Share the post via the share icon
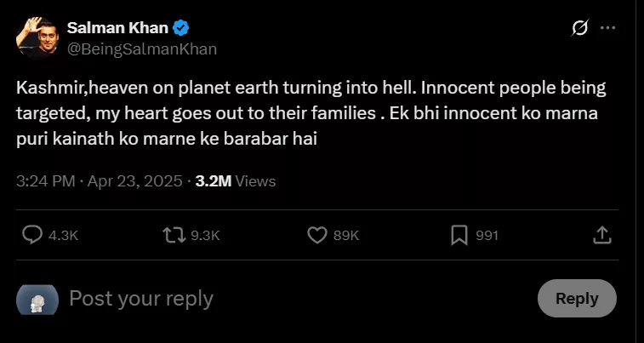The image size is (644, 343). point(601,235)
